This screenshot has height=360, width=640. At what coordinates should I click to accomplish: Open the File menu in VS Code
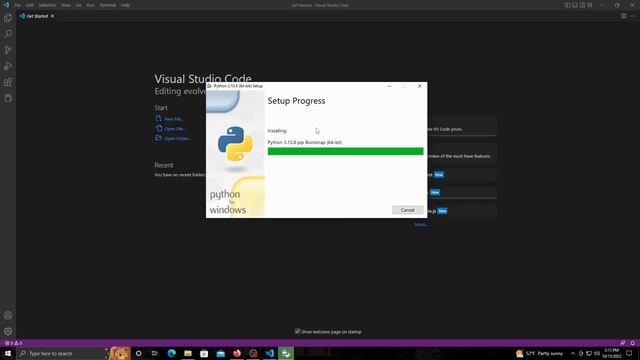18,5
